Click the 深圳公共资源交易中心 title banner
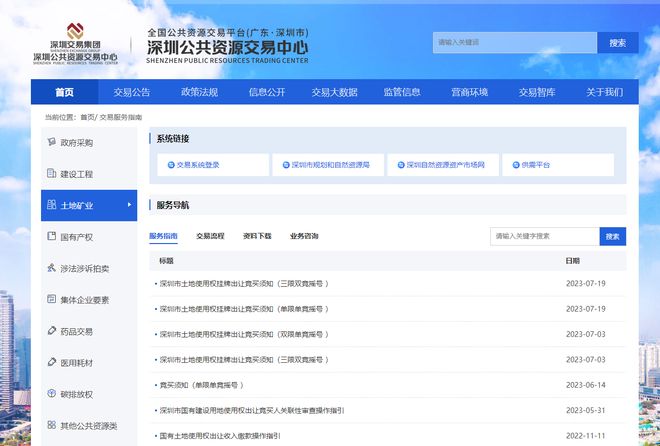660x446 pixels. pos(227,46)
